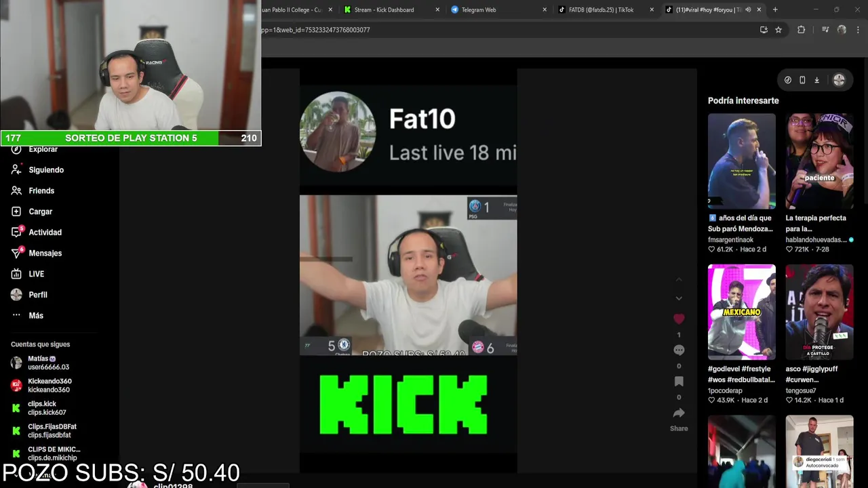Open the hablandohuevadas author link
The image size is (868, 488).
click(816, 240)
